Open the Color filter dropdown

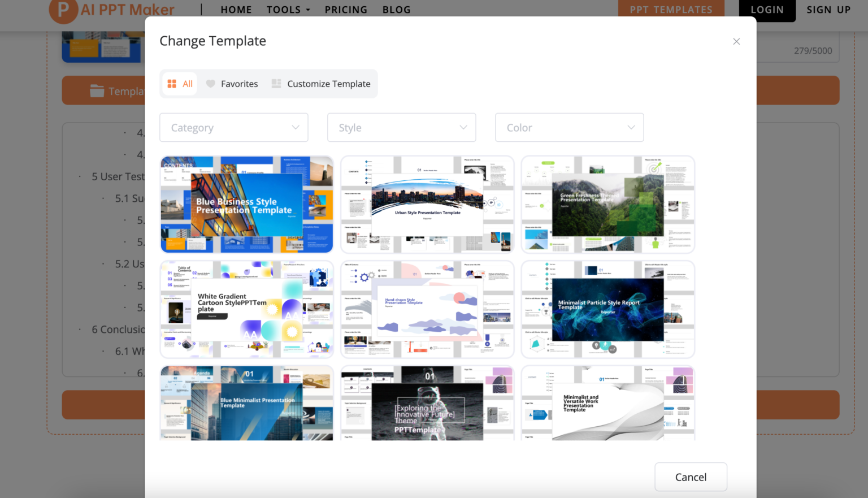(569, 127)
